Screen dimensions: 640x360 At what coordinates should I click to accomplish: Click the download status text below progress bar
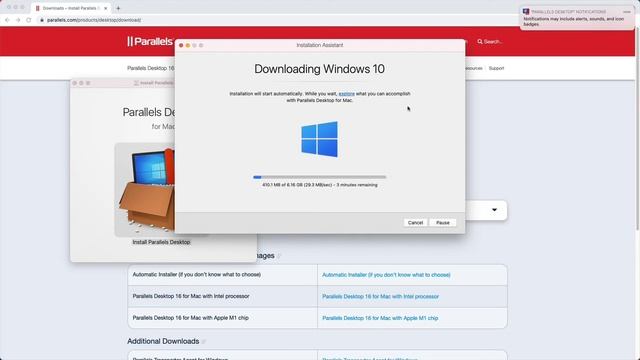[320, 185]
